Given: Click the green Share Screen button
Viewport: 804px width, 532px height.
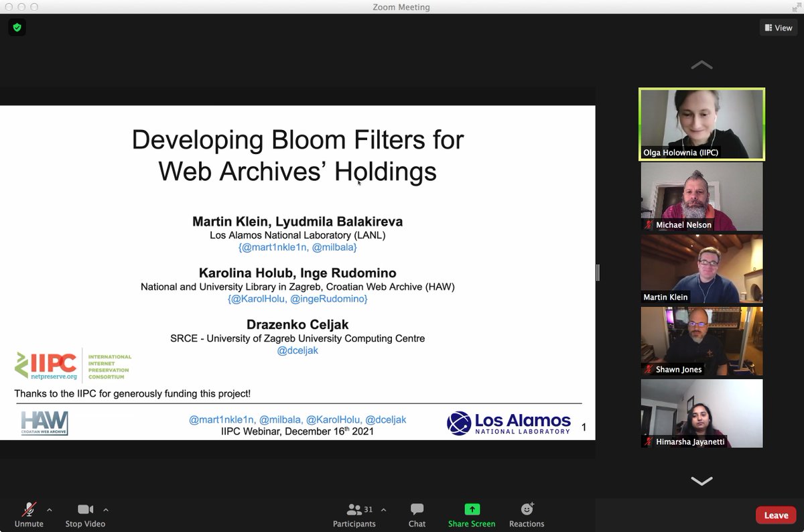Looking at the screenshot, I should tap(472, 515).
